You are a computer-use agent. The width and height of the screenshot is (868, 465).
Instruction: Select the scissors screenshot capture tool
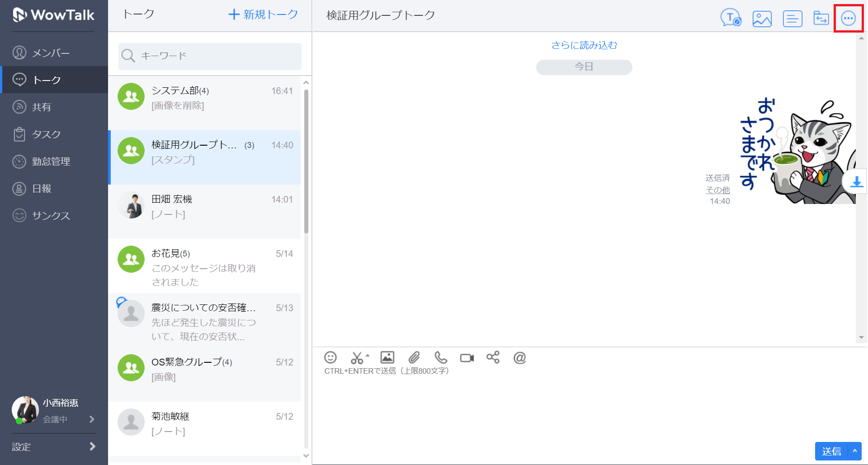(357, 358)
